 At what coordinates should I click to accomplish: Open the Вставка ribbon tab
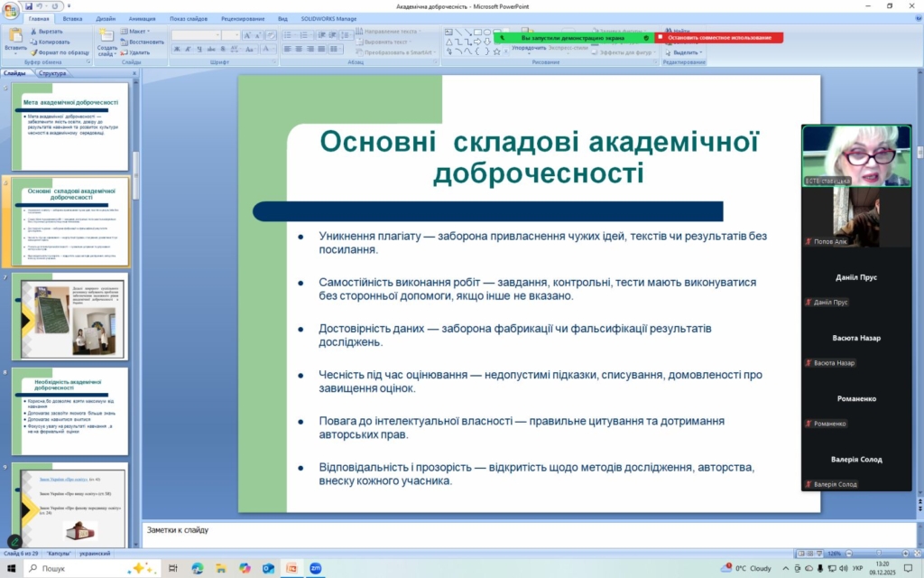[73, 18]
